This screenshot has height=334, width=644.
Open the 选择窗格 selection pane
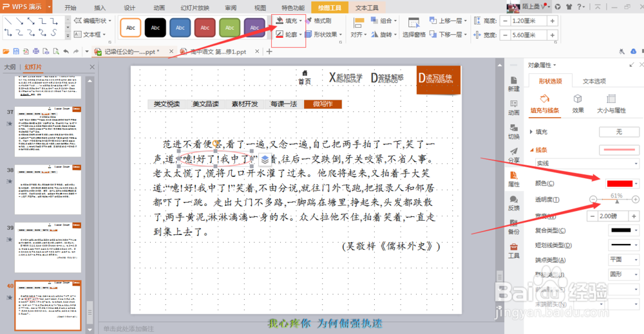click(x=413, y=27)
